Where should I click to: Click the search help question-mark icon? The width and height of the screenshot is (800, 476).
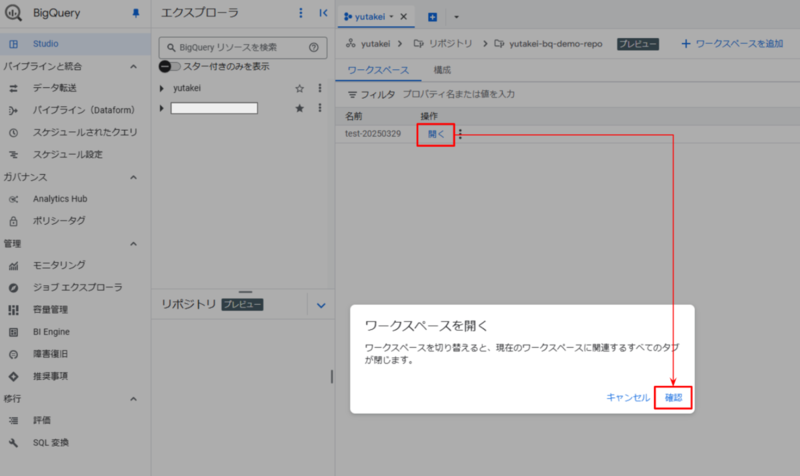click(x=314, y=47)
